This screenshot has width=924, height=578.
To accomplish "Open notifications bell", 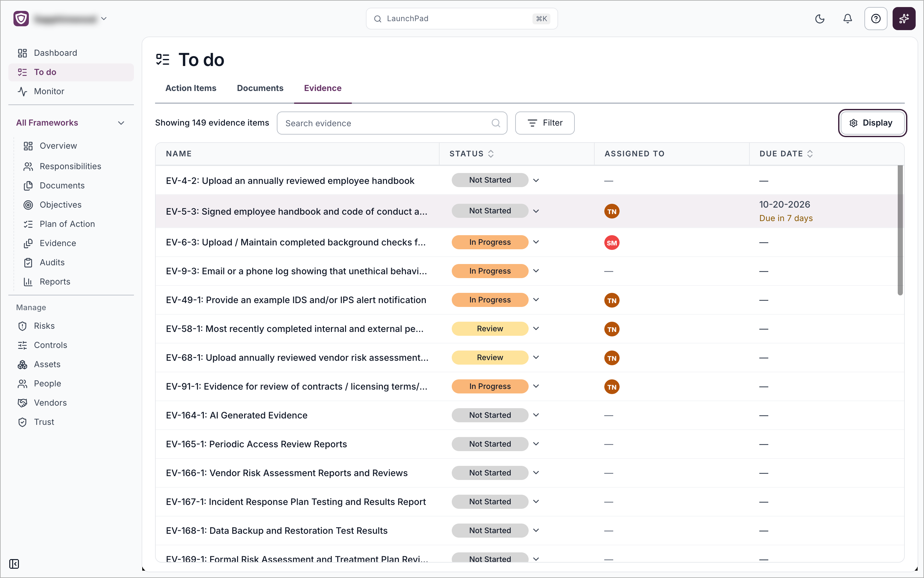I will coord(847,18).
